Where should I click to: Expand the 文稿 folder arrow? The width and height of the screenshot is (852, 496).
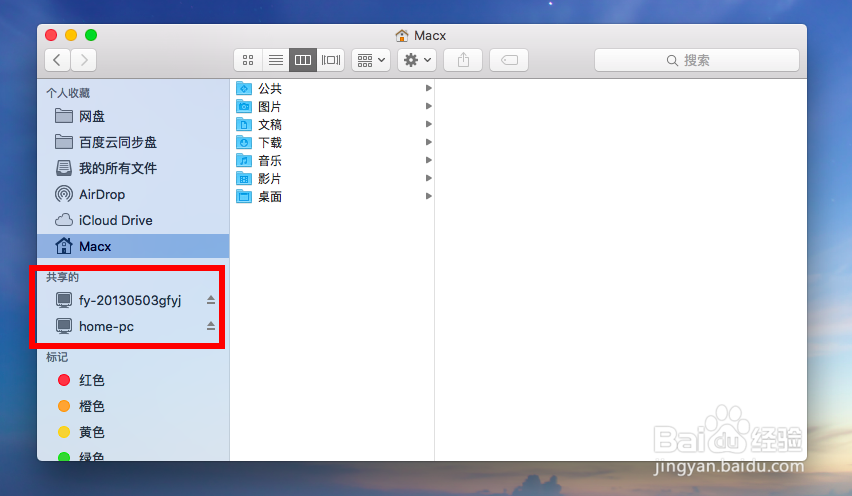428,124
